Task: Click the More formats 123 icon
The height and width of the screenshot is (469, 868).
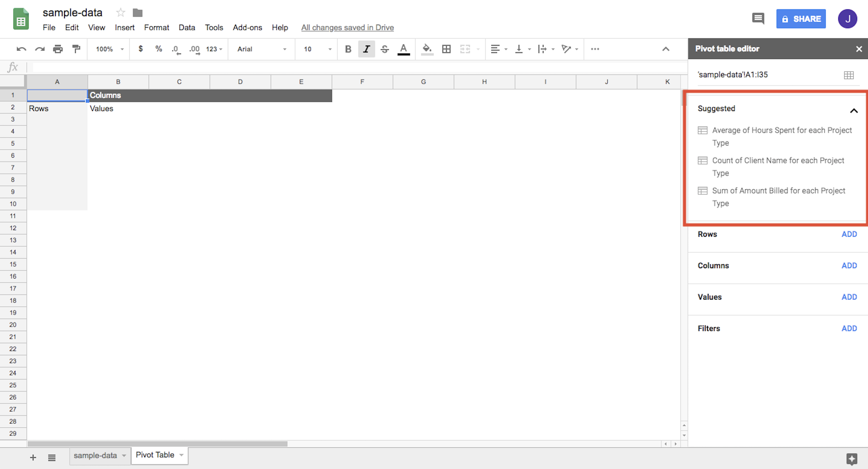Action: coord(214,48)
